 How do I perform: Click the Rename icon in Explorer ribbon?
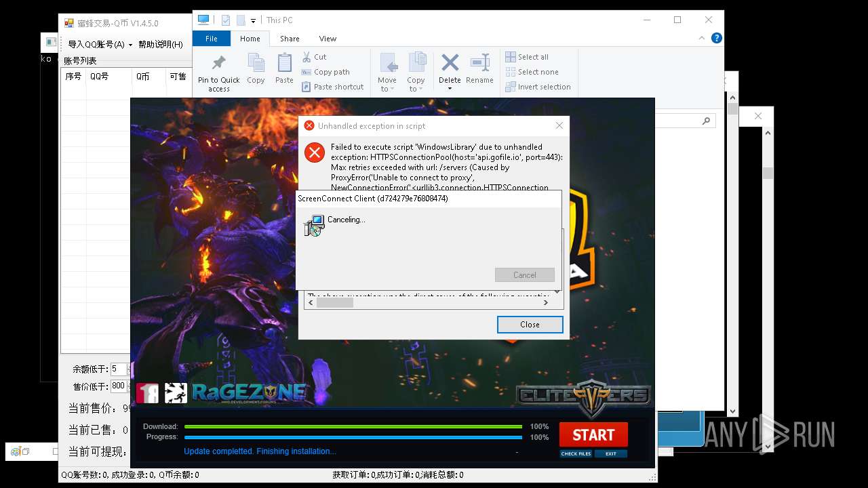pos(479,63)
